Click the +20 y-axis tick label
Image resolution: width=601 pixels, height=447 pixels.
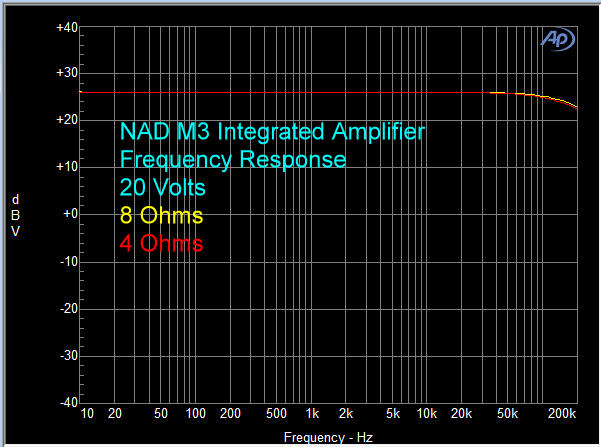tap(66, 121)
